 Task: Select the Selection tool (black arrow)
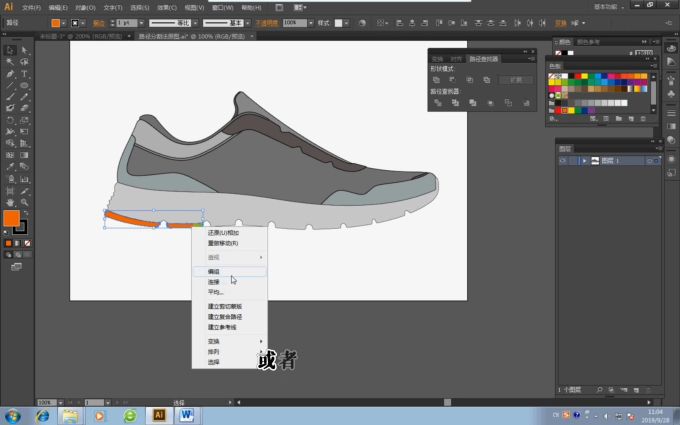click(10, 50)
